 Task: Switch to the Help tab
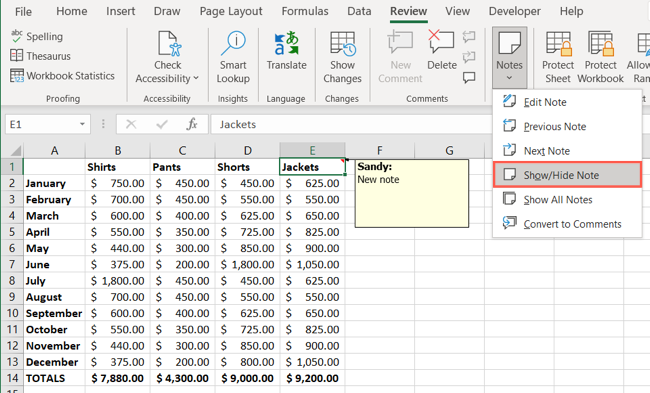(x=571, y=11)
